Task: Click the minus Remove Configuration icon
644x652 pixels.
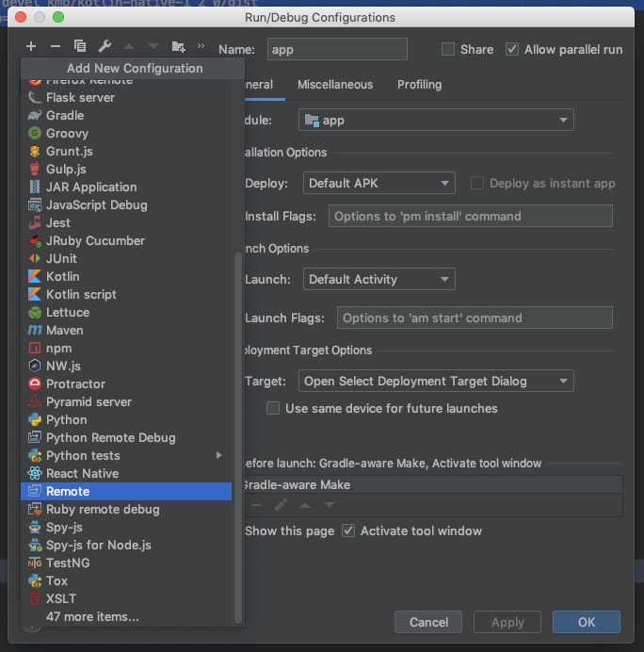Action: (56, 46)
